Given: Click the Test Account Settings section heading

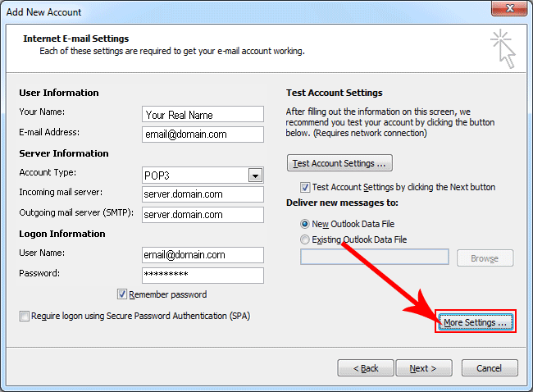Looking at the screenshot, I should tap(334, 93).
